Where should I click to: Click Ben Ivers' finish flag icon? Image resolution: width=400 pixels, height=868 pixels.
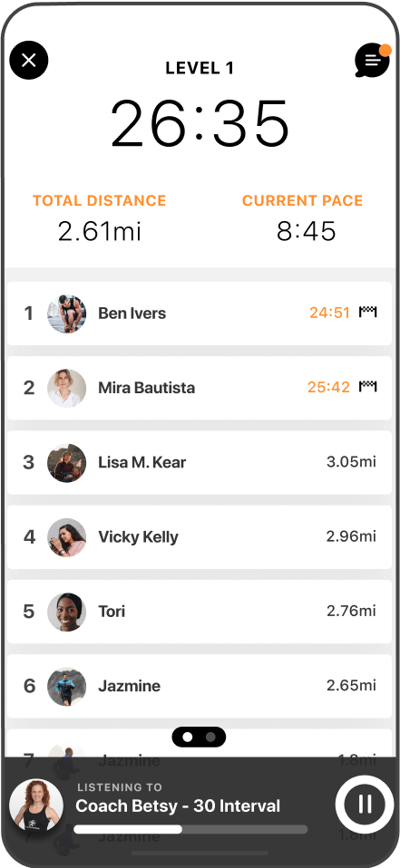[x=368, y=313]
